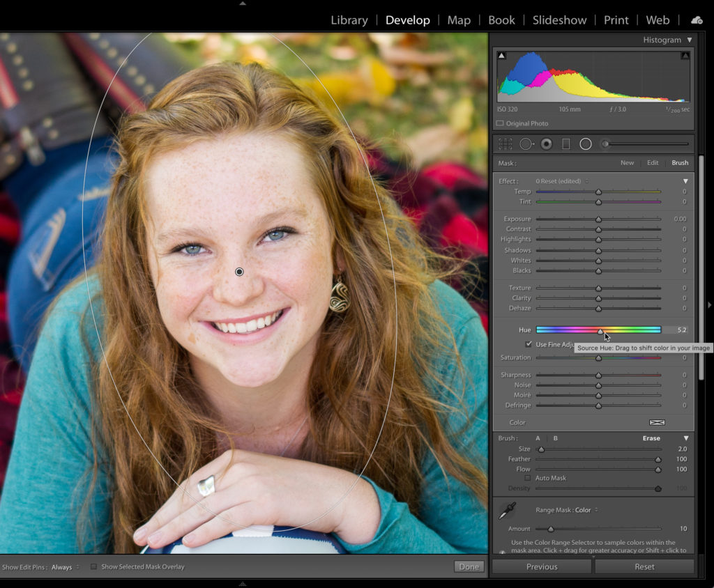The width and height of the screenshot is (714, 588).
Task: Enable Show Selected Mask Overlay
Action: pos(93,566)
